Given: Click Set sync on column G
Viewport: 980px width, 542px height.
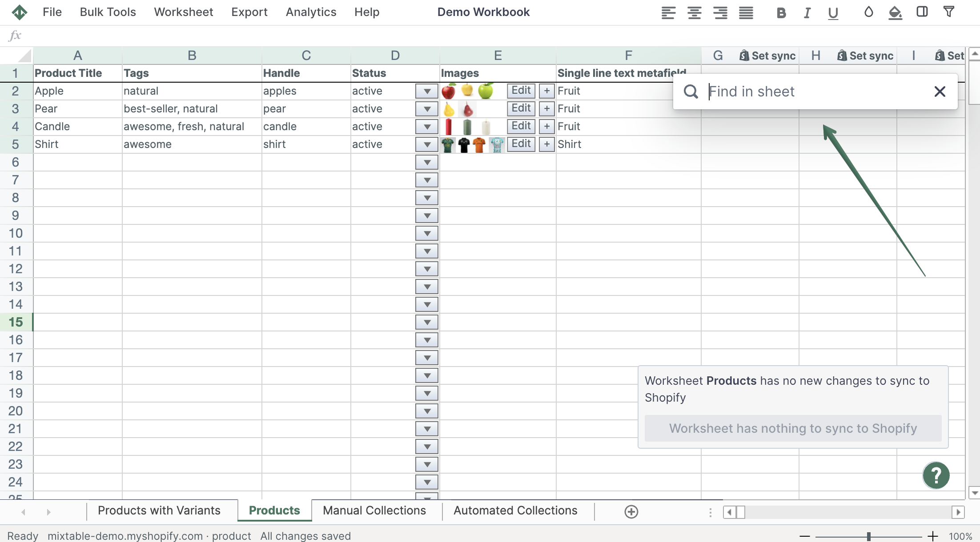Looking at the screenshot, I should click(767, 56).
